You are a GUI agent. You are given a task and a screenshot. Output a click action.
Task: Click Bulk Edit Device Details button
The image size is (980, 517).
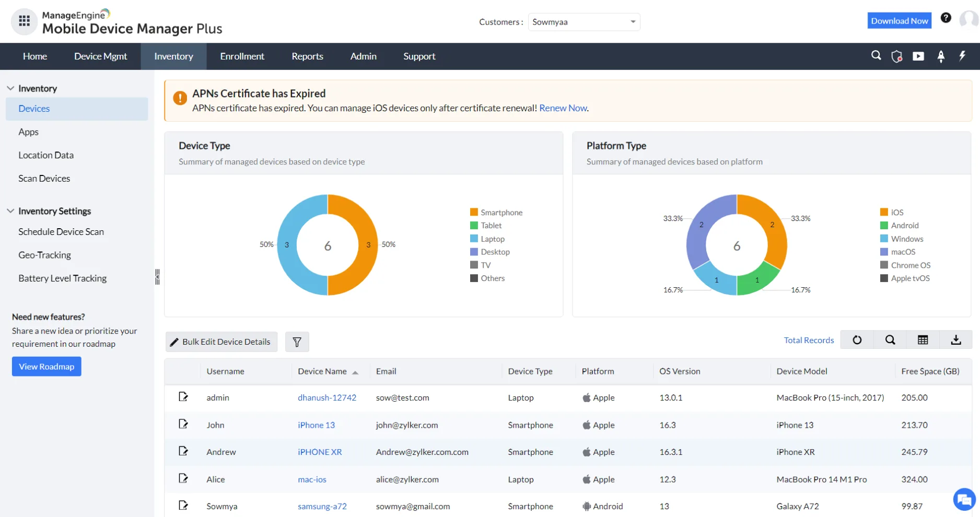tap(221, 342)
